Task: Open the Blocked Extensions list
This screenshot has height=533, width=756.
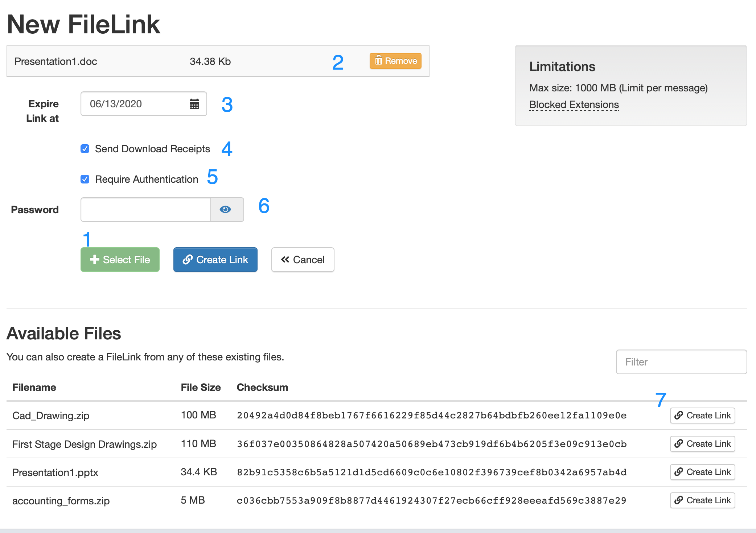Action: (x=574, y=104)
